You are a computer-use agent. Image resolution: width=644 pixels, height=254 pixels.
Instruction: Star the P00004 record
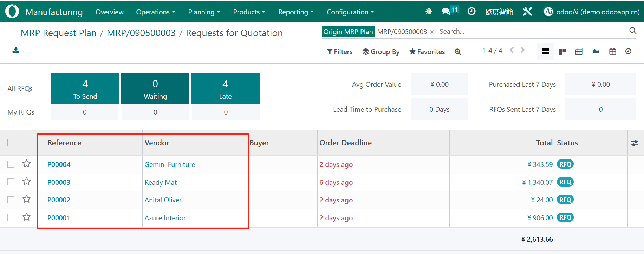coord(27,164)
